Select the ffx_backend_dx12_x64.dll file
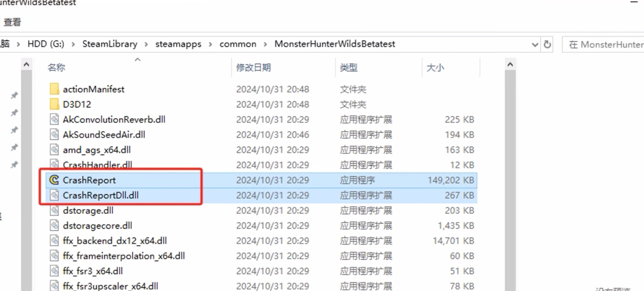The width and height of the screenshot is (644, 291). click(x=115, y=241)
